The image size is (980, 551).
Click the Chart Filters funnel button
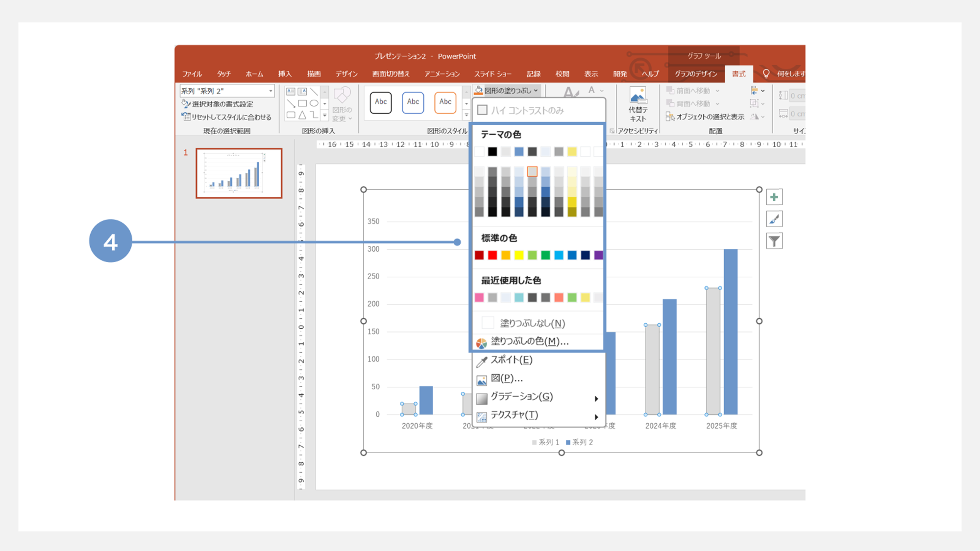(x=774, y=241)
